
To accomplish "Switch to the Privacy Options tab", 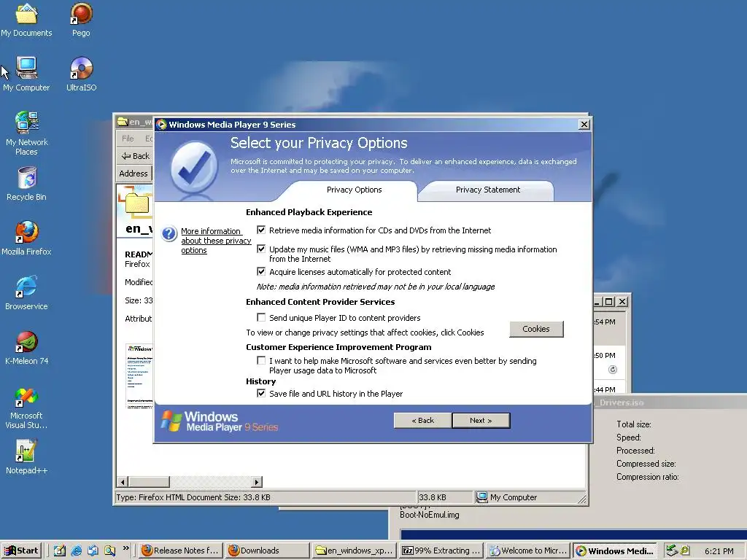I will click(354, 190).
